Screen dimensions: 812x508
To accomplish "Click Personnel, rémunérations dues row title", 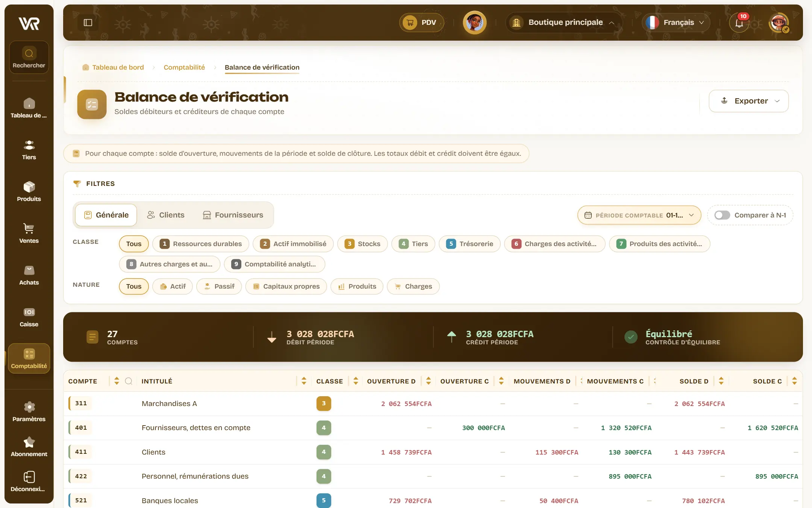I will [195, 476].
